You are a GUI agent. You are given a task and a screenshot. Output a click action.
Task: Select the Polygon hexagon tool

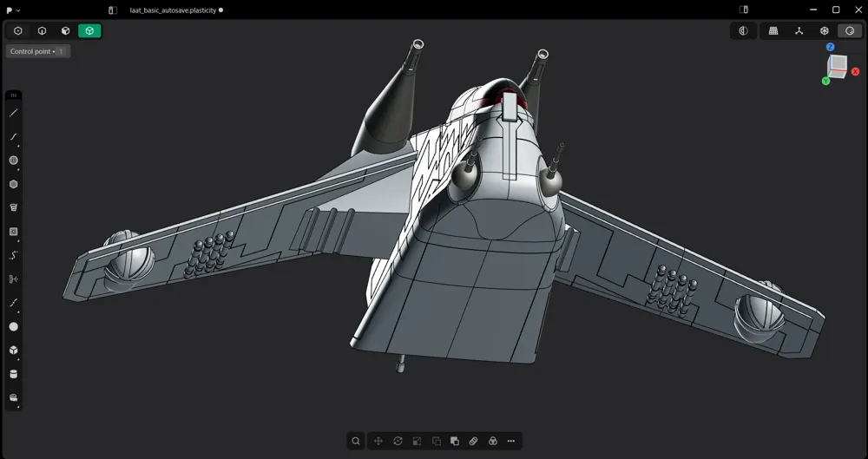tap(14, 184)
